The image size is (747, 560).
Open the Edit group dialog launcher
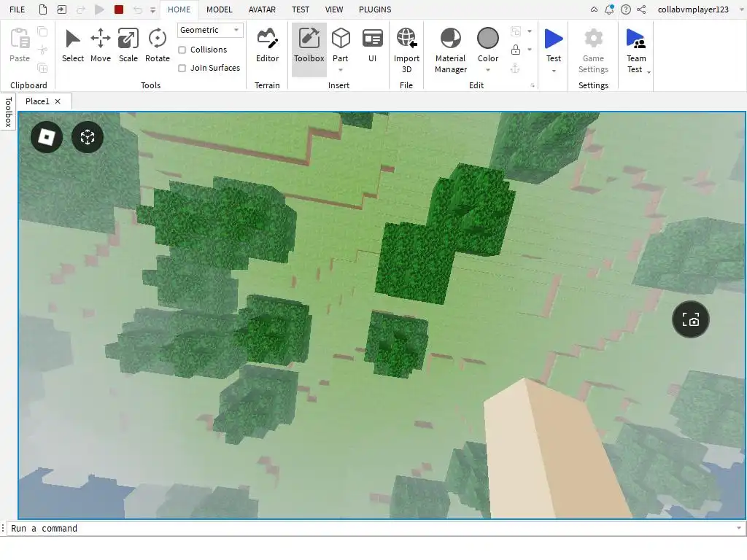click(x=532, y=86)
